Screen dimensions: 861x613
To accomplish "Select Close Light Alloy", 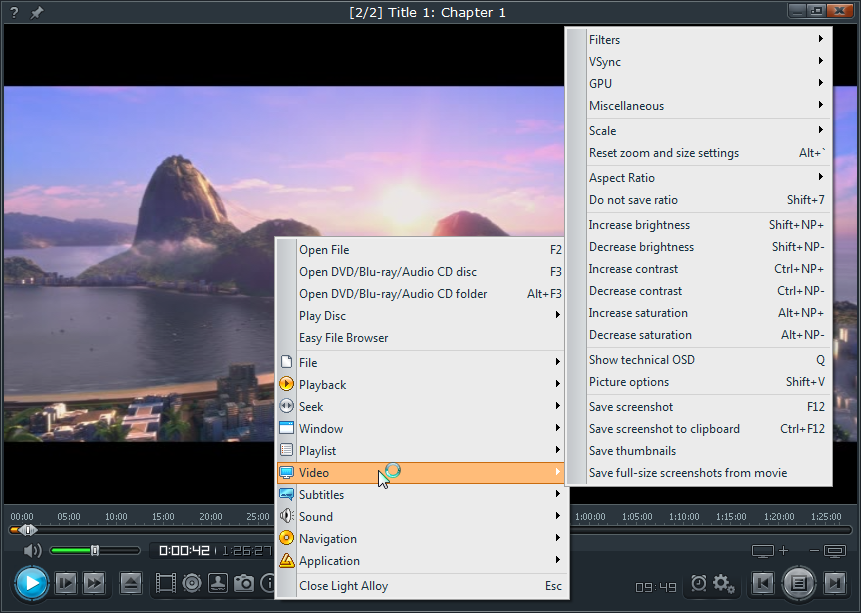I will click(x=421, y=586).
